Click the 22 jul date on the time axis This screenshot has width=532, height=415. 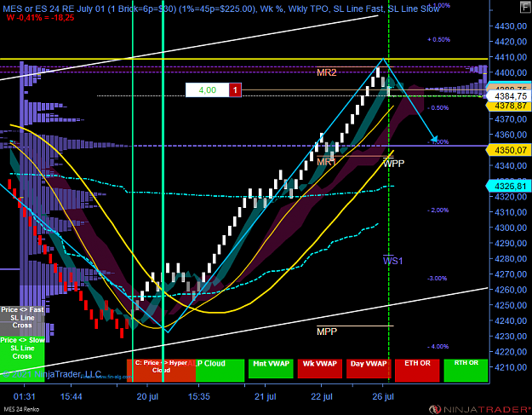[321, 396]
